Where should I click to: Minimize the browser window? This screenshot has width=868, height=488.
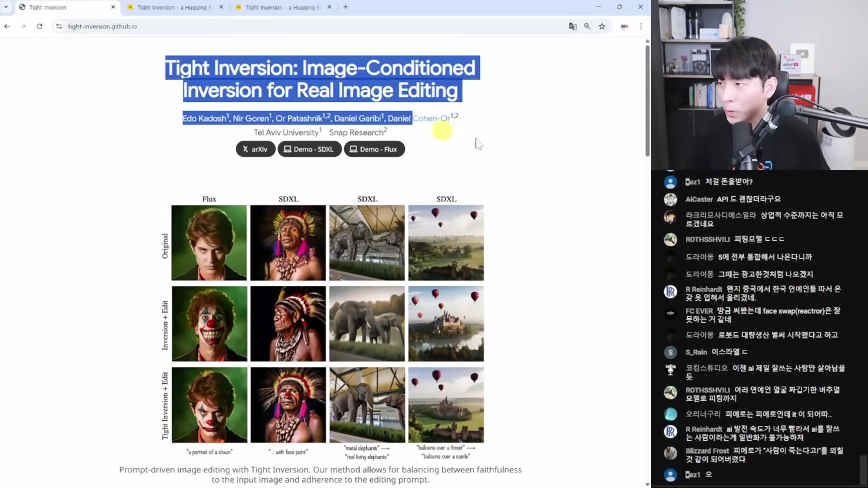point(599,7)
